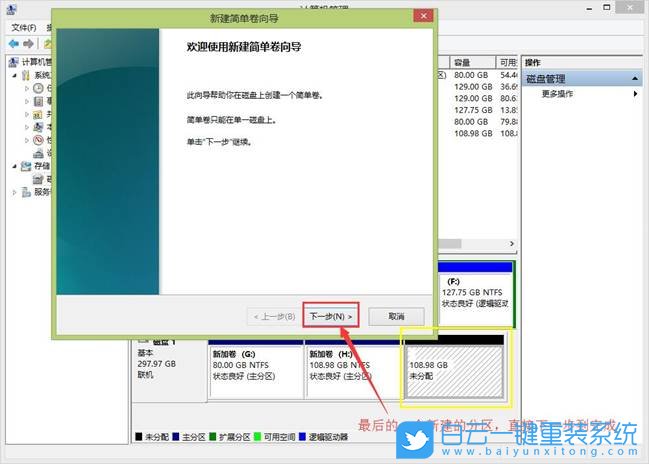Viewport: 649px width, 464px height.
Task: Select the Disk Management icon under 存储
Action: (38, 179)
